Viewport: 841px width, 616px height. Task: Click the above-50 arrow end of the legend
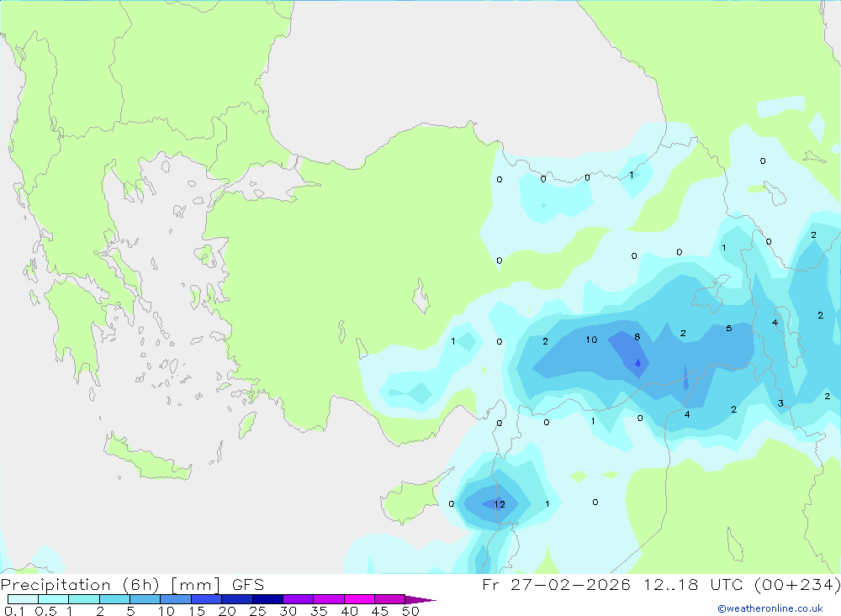pyautogui.click(x=420, y=600)
